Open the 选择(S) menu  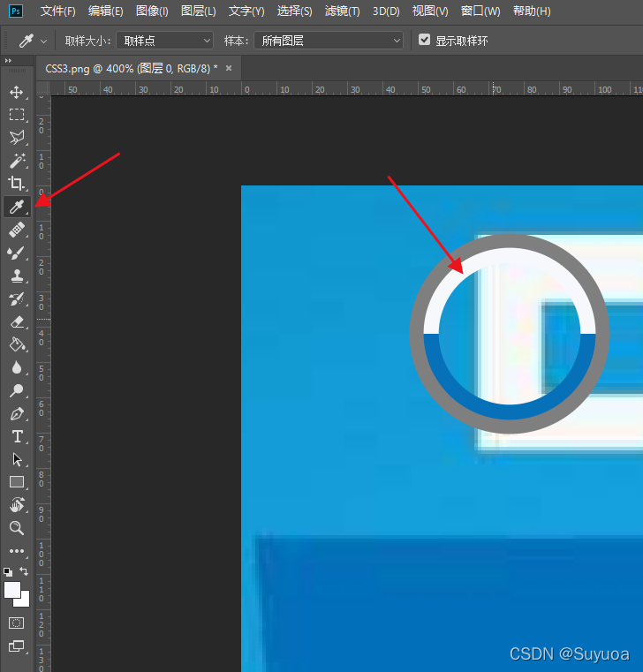point(294,11)
